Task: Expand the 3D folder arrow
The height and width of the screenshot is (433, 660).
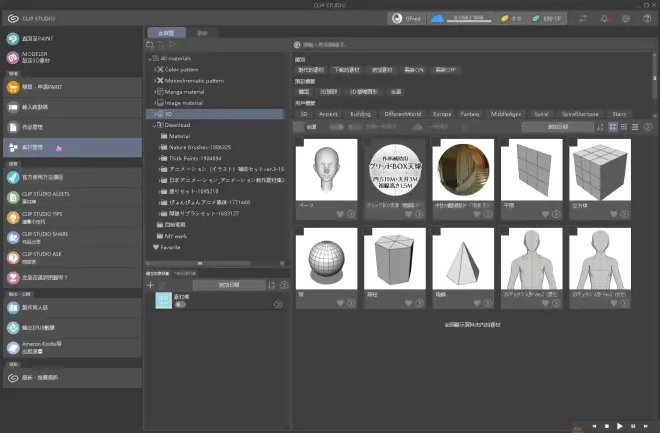Action: tap(155, 114)
